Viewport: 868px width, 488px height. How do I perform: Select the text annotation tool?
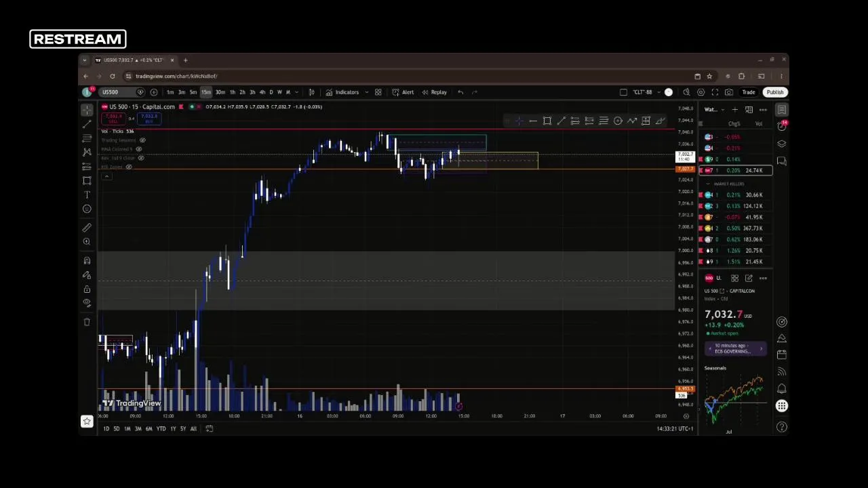point(87,195)
